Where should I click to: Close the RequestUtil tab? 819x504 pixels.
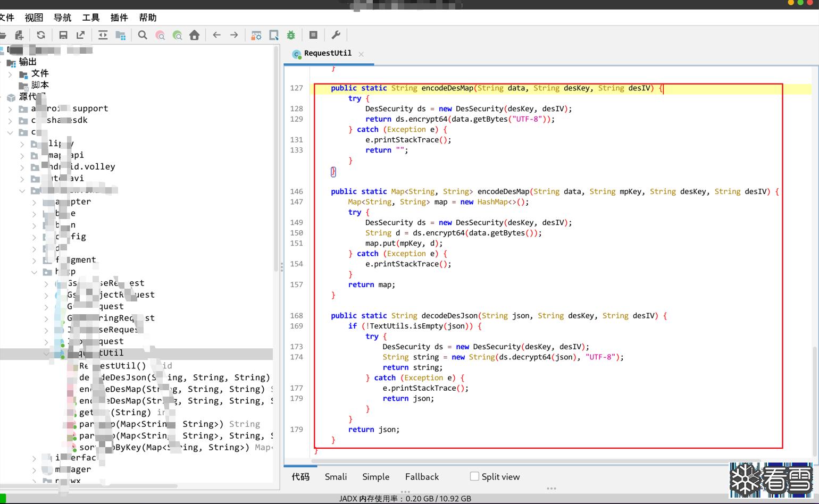tap(361, 54)
